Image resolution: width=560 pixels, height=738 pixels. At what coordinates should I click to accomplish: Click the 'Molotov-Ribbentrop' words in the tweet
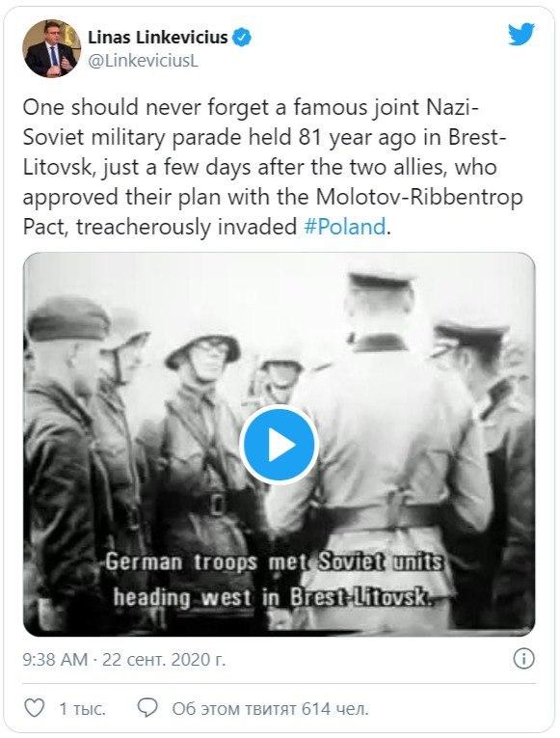pos(419,197)
